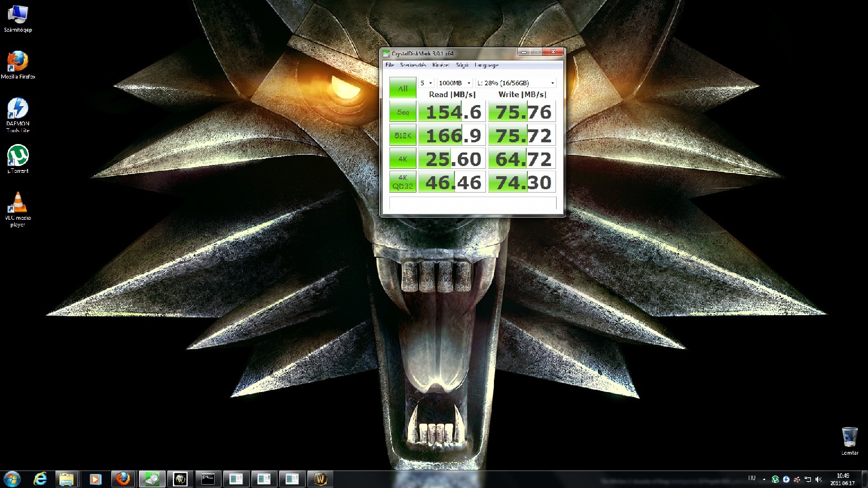This screenshot has height=488, width=868.
Task: Open the Lomtár recycle bin icon
Action: tap(849, 441)
